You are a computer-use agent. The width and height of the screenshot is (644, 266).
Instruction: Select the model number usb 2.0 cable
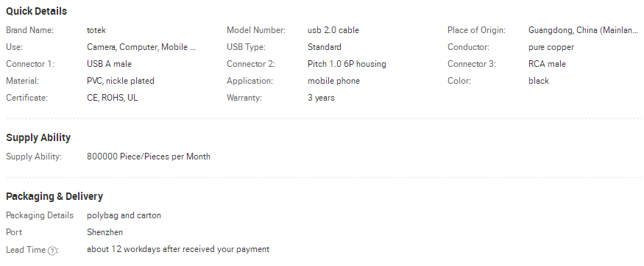pyautogui.click(x=333, y=30)
